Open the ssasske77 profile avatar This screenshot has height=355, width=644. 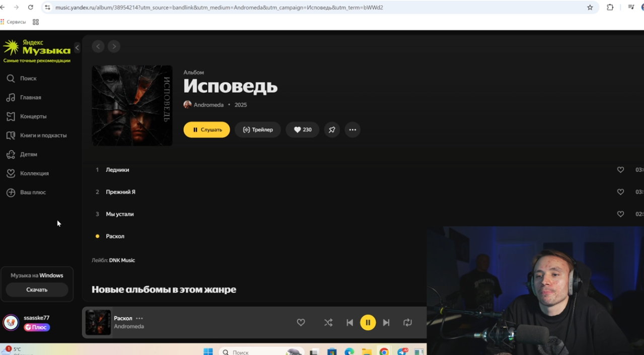click(x=11, y=322)
